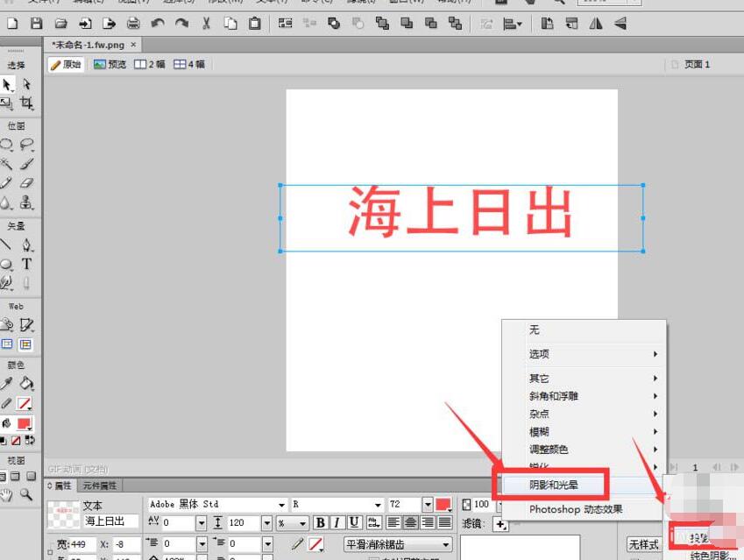Choose the Crop tool
The width and height of the screenshot is (744, 560).
pyautogui.click(x=26, y=103)
